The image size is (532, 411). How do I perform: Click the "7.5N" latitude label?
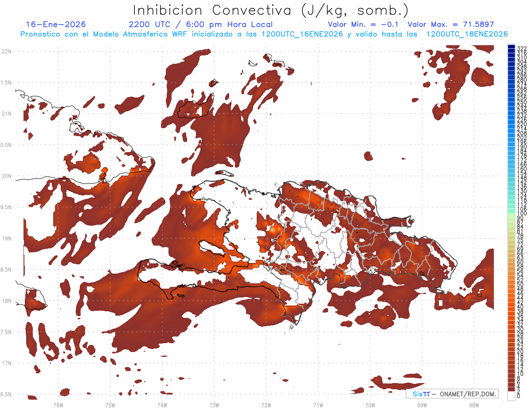6,332
